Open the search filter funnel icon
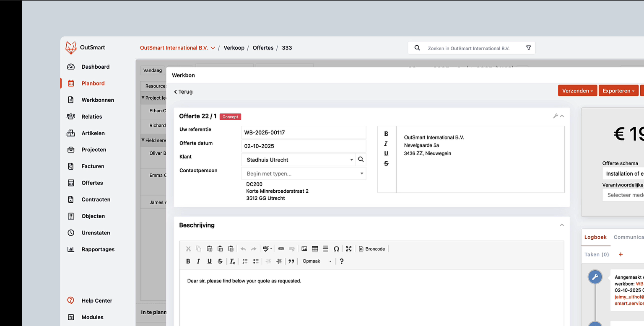The width and height of the screenshot is (644, 326). (x=528, y=48)
